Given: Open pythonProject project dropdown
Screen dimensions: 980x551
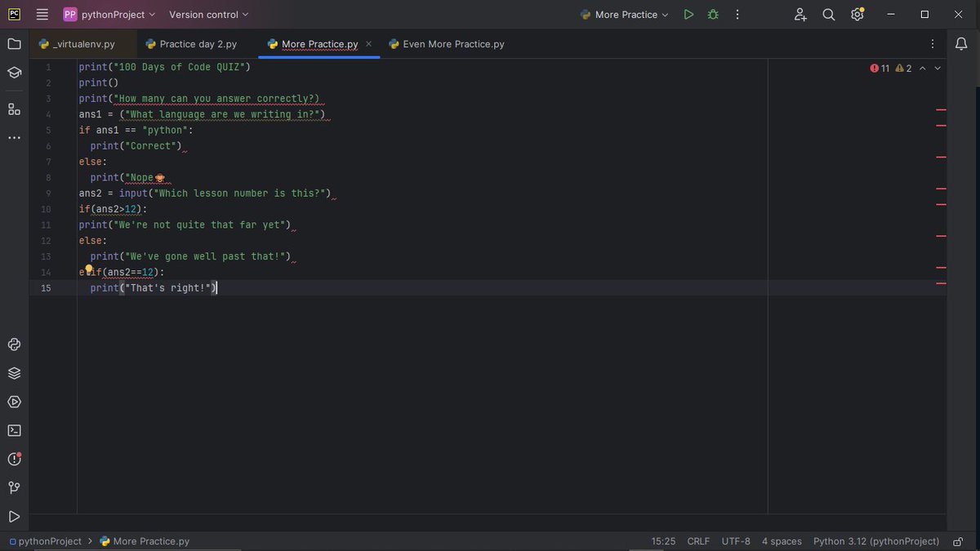Looking at the screenshot, I should 109,15.
